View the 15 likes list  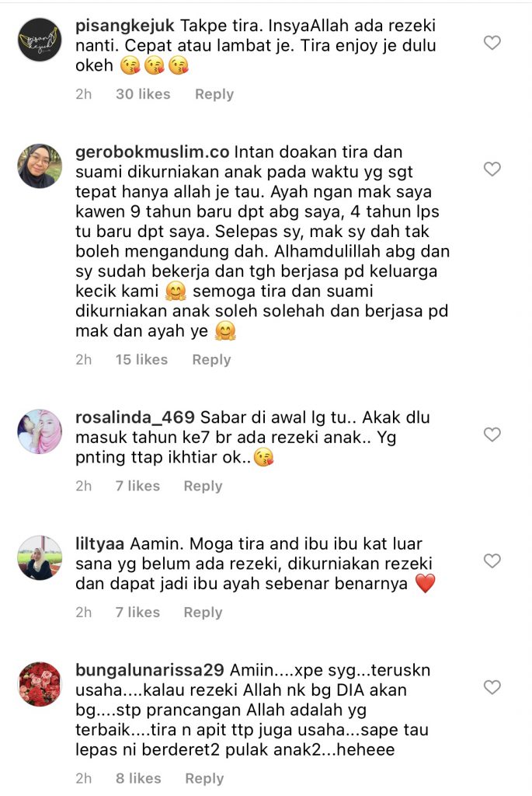point(141,359)
